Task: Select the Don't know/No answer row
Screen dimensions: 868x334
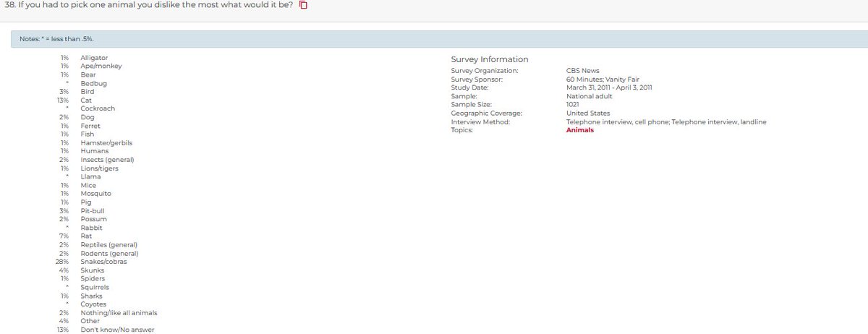Action: [104, 330]
